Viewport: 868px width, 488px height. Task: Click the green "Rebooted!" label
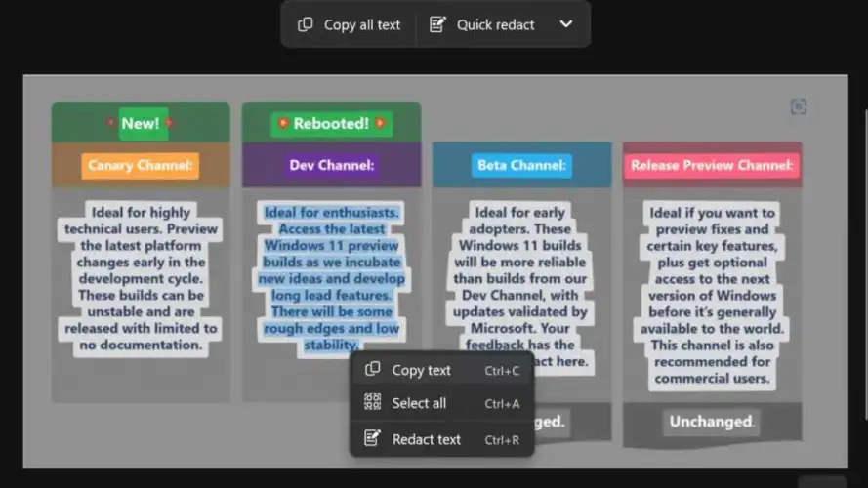point(331,124)
